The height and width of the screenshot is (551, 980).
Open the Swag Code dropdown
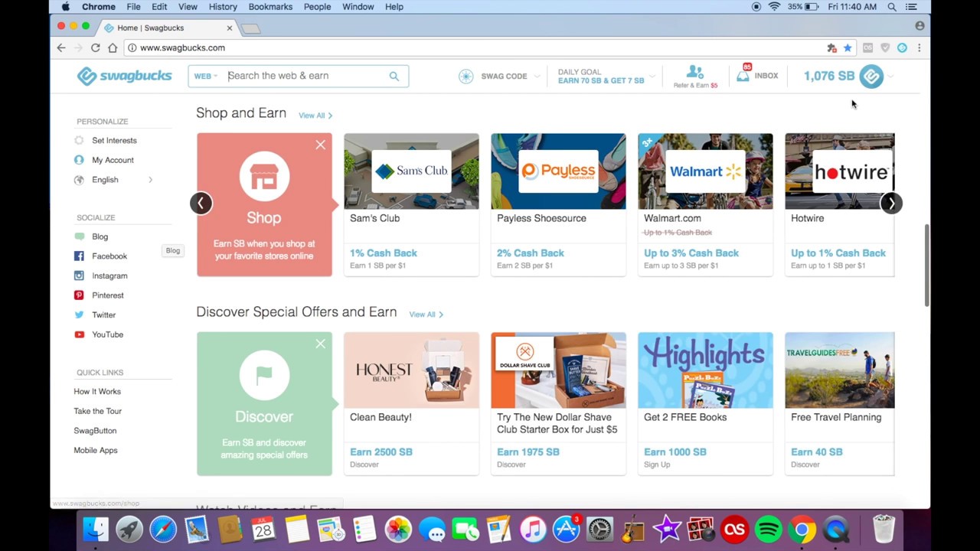pos(500,76)
